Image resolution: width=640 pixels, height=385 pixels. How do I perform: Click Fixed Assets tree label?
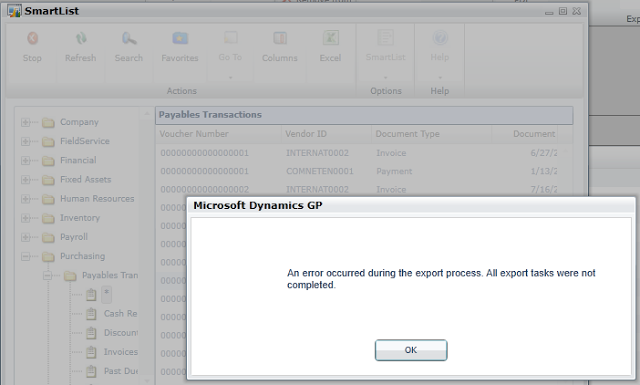86,180
